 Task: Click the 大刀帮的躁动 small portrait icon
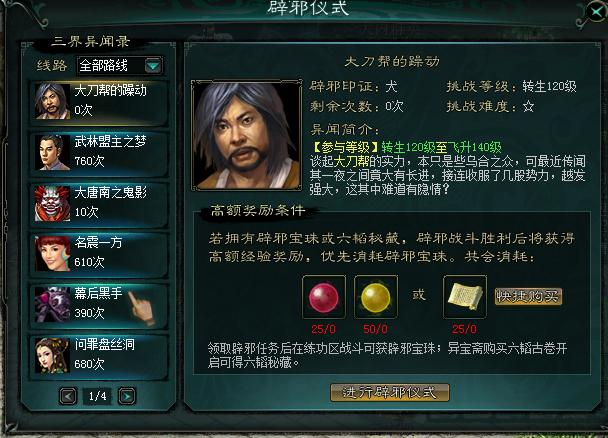pyautogui.click(x=52, y=101)
